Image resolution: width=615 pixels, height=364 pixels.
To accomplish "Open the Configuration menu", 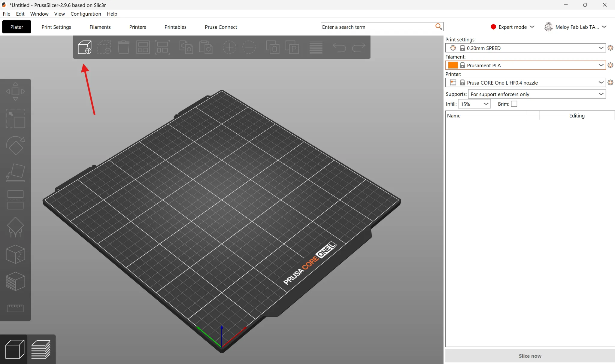I will click(86, 14).
